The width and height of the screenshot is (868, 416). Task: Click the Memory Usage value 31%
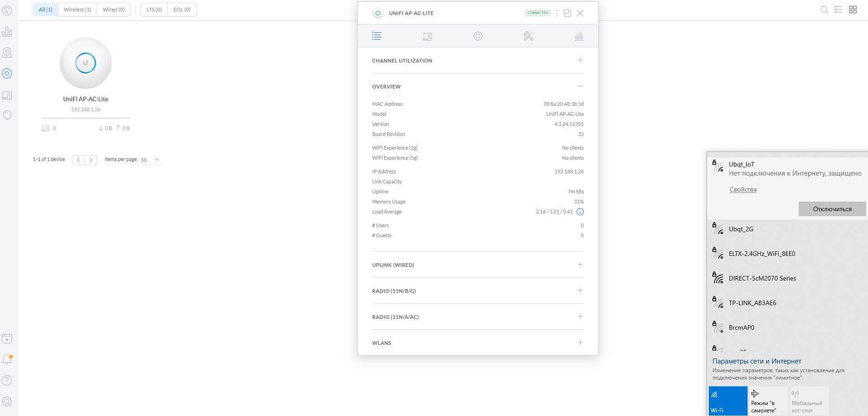click(x=579, y=202)
